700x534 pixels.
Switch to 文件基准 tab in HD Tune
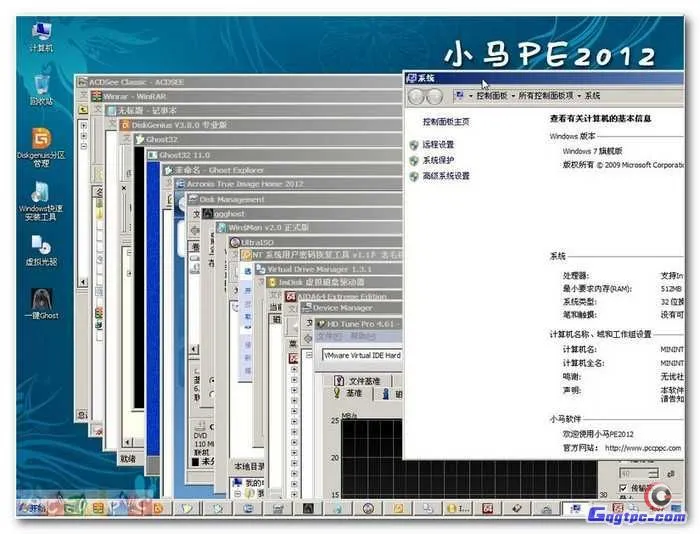click(358, 381)
